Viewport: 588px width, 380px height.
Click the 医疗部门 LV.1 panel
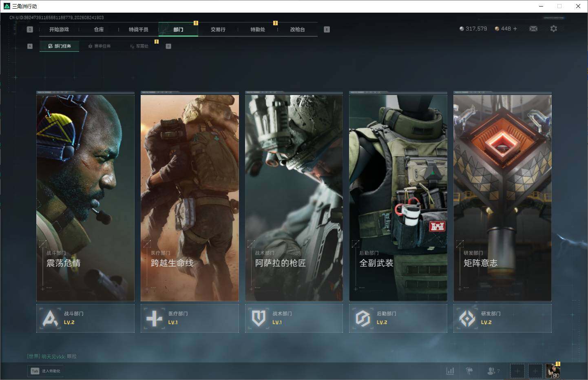[190, 318]
